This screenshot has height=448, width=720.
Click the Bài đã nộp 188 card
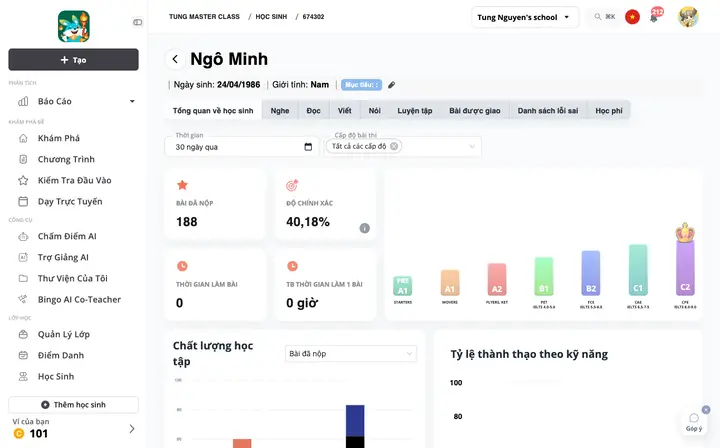215,204
